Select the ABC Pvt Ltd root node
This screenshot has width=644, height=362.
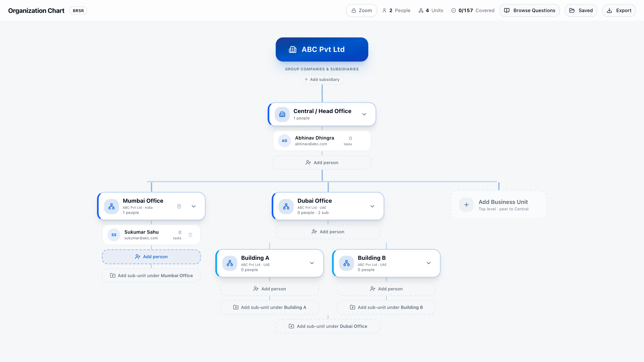(322, 49)
